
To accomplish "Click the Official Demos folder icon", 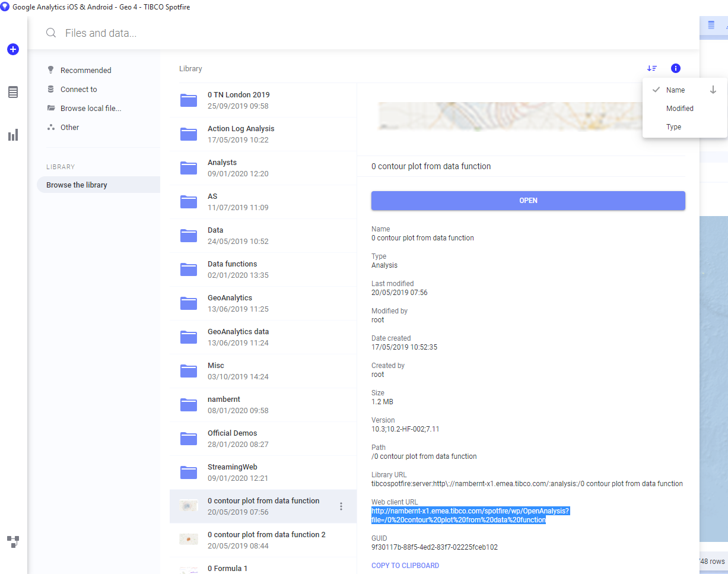I will coord(189,439).
